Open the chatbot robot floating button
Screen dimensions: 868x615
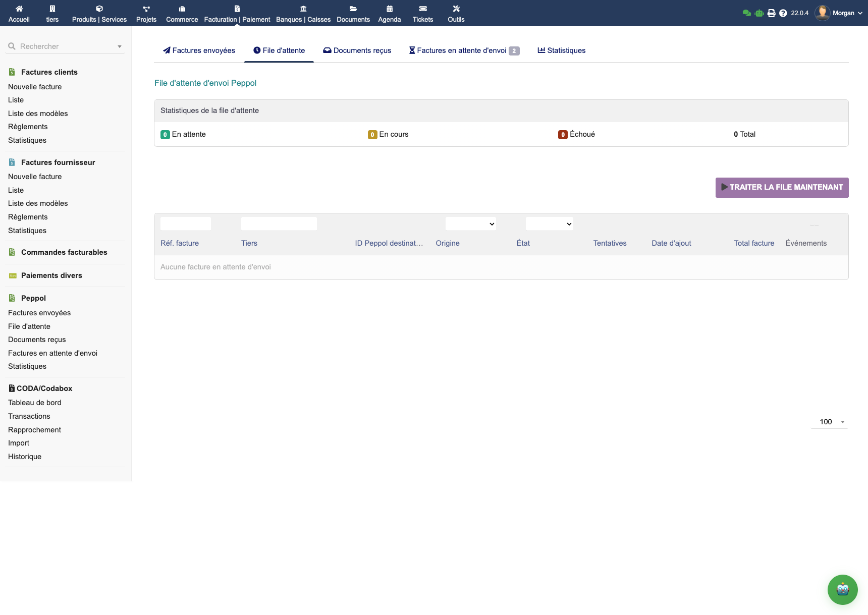[842, 589]
